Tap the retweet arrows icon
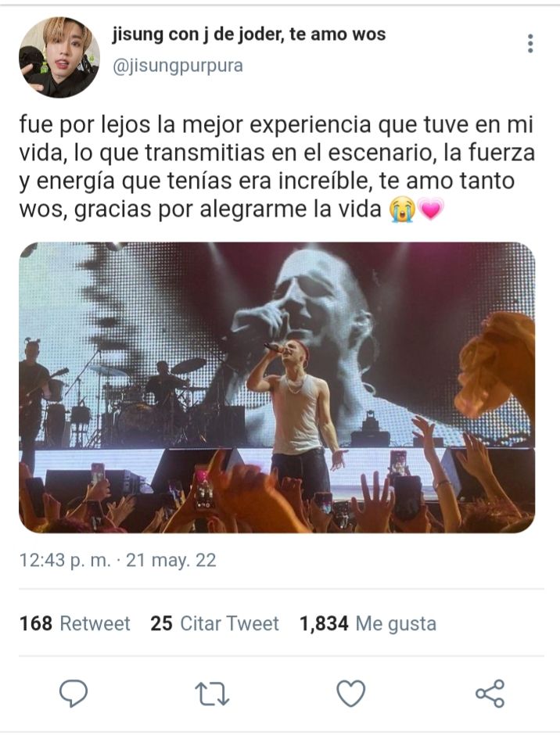Viewport: 560px width, 746px height. pyautogui.click(x=212, y=694)
